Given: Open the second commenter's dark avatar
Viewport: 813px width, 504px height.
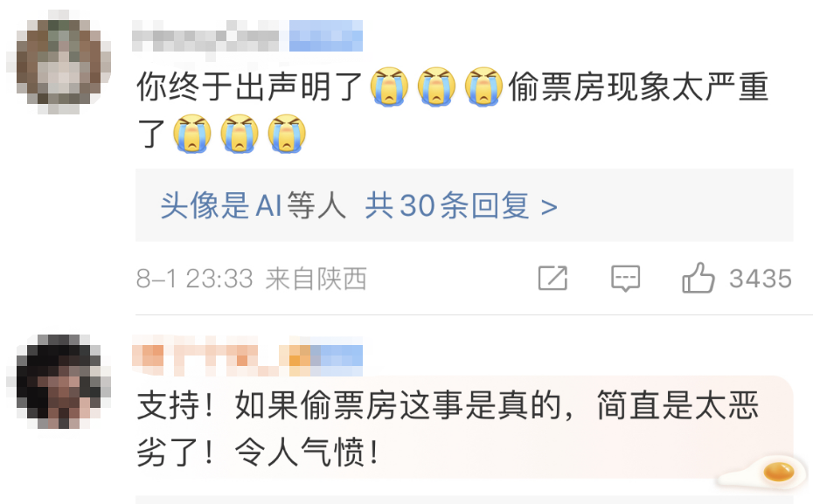Looking at the screenshot, I should [59, 381].
